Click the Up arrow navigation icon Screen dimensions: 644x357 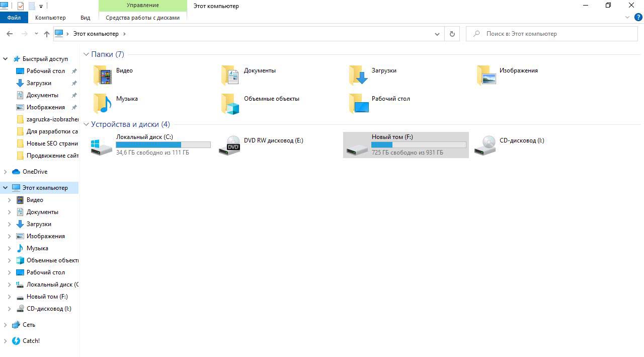47,34
